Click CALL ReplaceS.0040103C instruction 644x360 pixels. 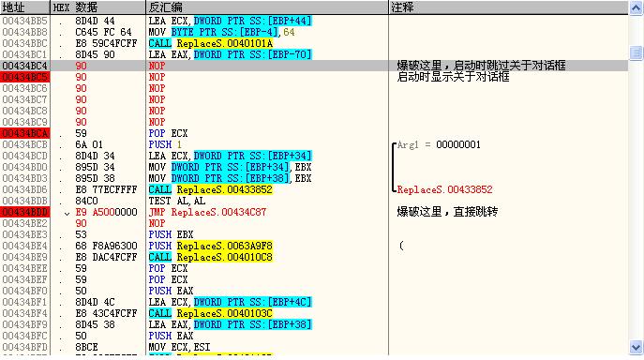(x=210, y=313)
